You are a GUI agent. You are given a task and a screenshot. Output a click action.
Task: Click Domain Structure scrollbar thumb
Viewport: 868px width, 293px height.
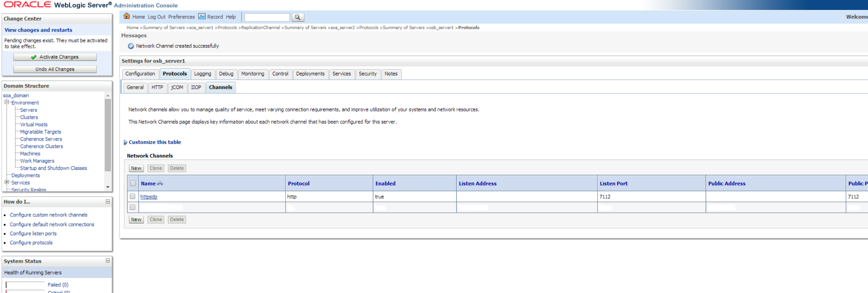tap(108, 135)
